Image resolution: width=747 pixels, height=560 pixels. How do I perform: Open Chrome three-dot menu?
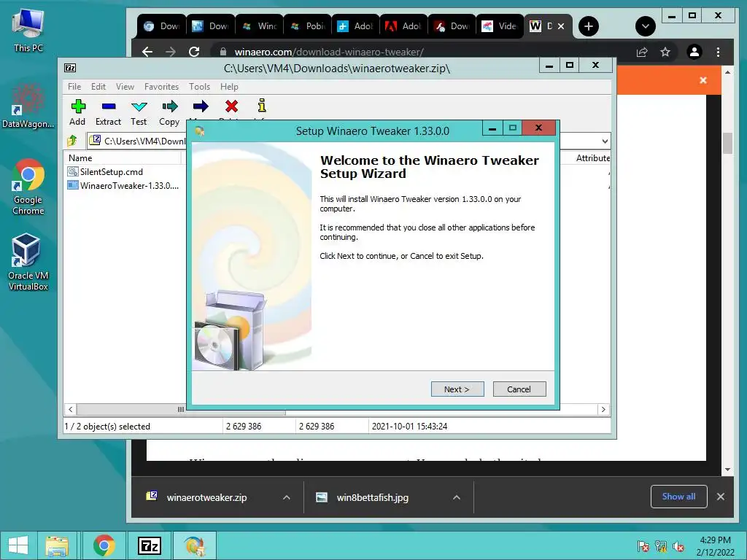tap(719, 52)
